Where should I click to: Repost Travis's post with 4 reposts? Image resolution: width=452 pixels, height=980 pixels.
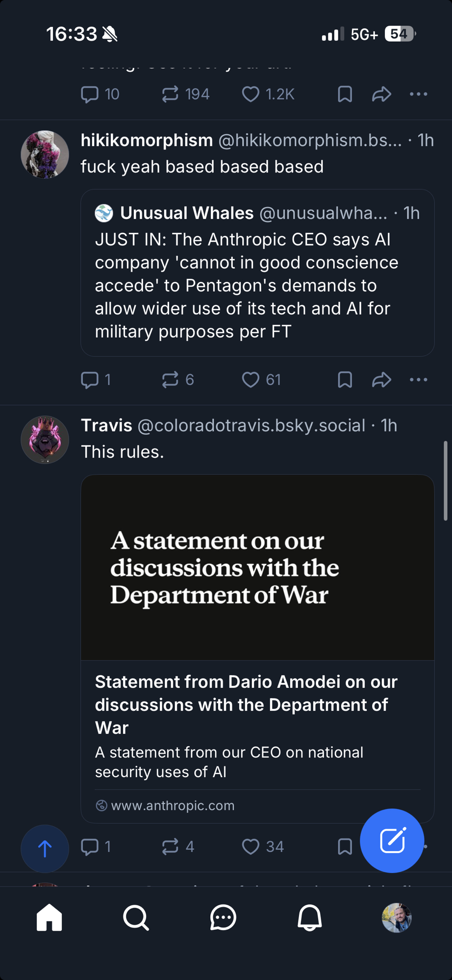click(170, 847)
